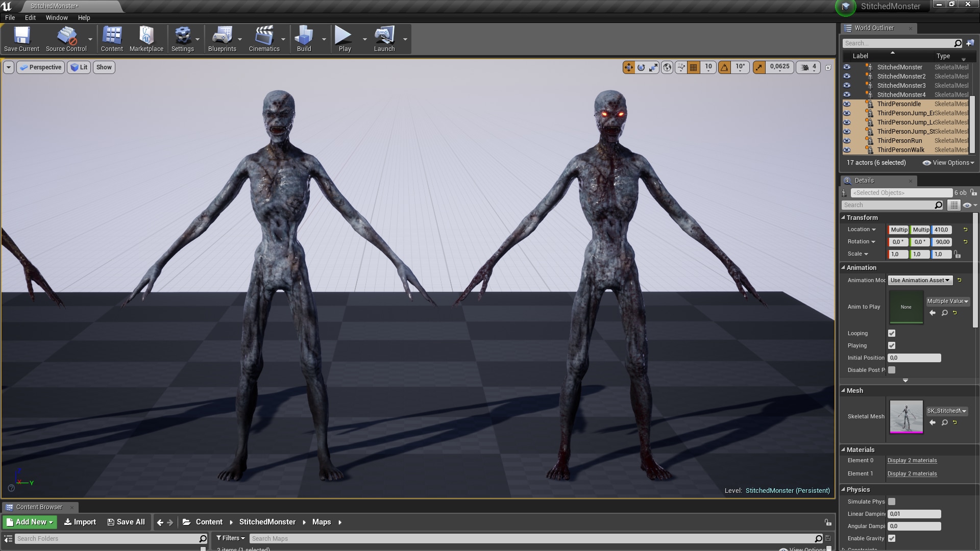Open the Marketplace from the toolbar
The height and width of the screenshot is (551, 980).
[146, 39]
